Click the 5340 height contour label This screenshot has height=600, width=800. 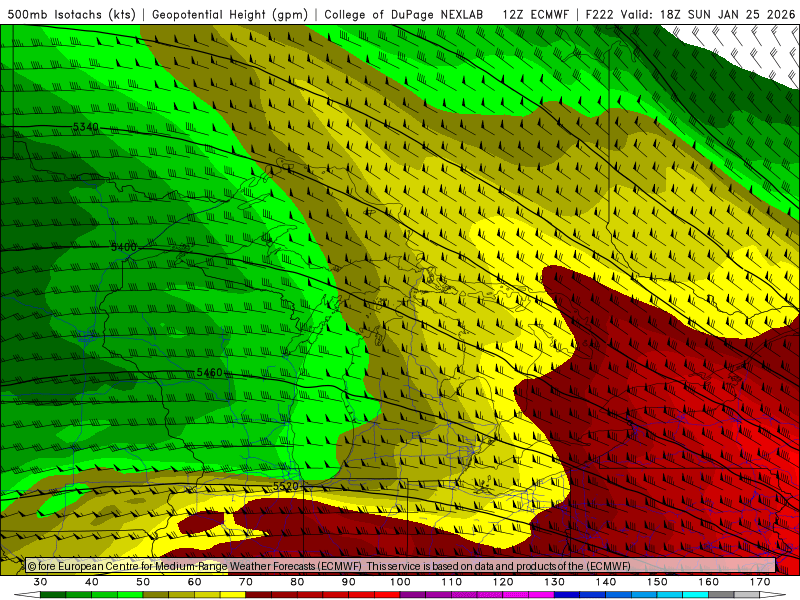pos(85,127)
